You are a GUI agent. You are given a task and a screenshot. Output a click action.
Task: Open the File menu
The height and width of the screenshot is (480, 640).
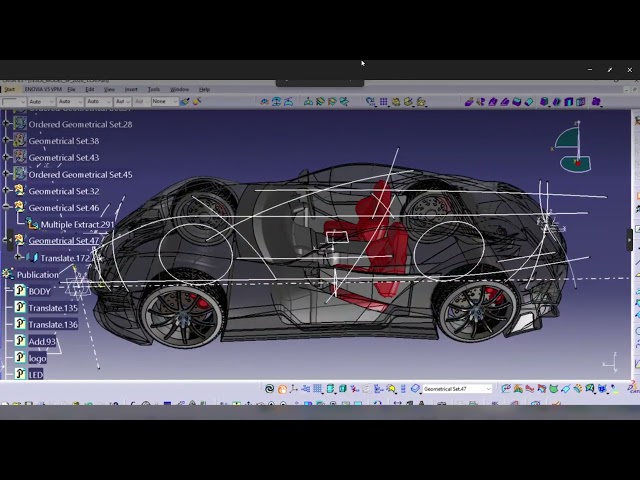[71, 89]
